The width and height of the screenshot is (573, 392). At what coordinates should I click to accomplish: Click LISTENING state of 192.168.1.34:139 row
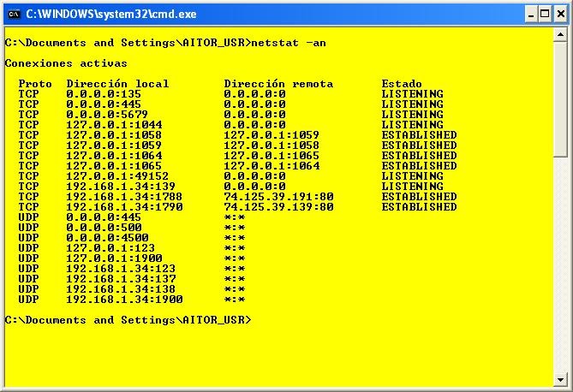413,186
